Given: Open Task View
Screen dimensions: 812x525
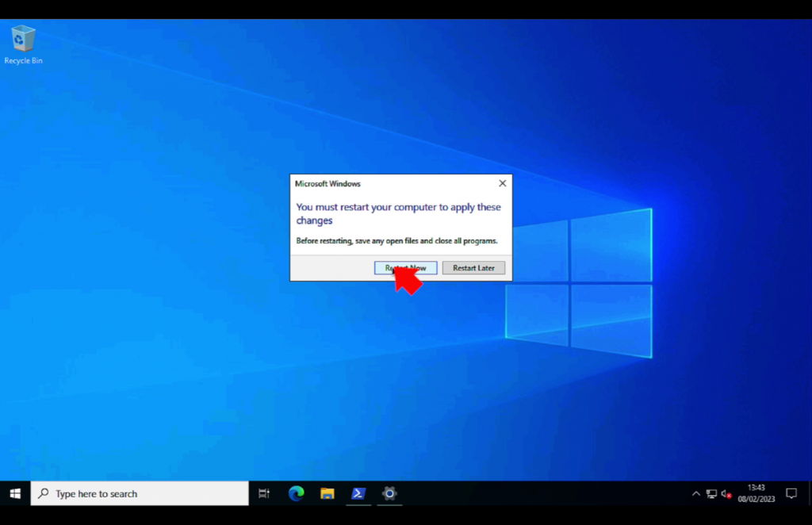Looking at the screenshot, I should coord(263,493).
